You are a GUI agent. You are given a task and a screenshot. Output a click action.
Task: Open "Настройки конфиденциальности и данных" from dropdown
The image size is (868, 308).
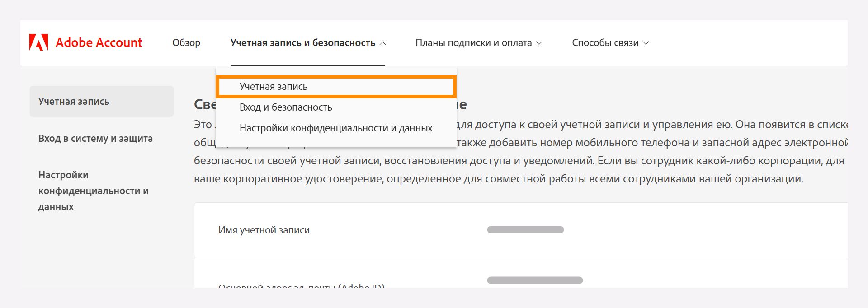(x=335, y=128)
